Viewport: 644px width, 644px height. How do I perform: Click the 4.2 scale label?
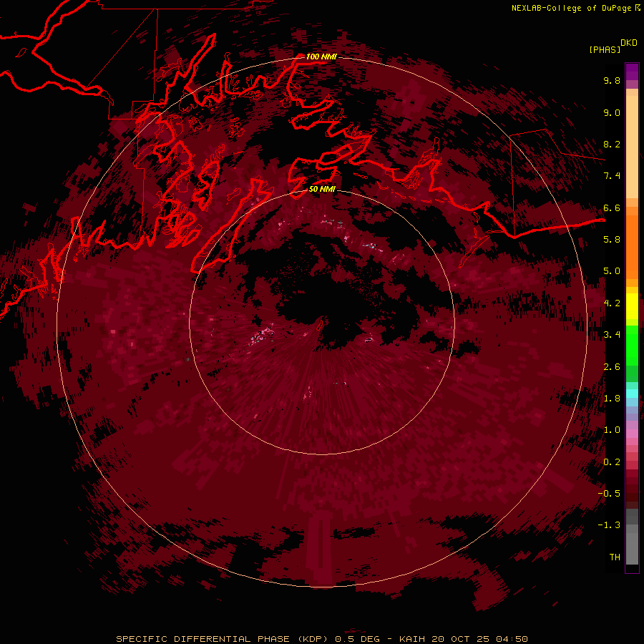(612, 303)
